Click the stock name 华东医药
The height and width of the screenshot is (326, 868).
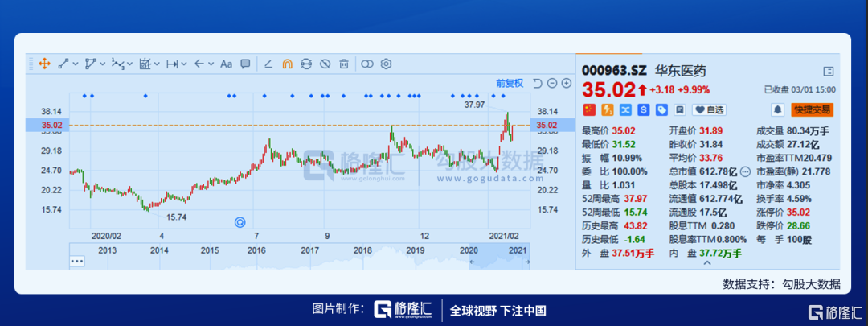tap(681, 72)
